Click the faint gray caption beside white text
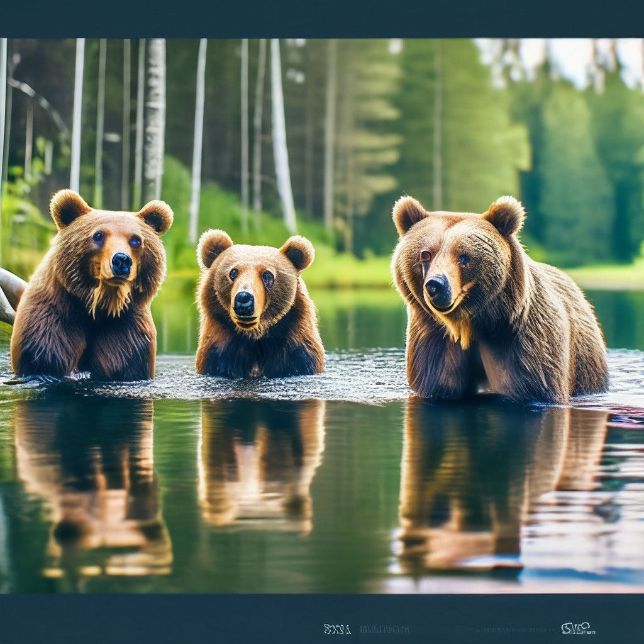The height and width of the screenshot is (644, 644). point(384,629)
